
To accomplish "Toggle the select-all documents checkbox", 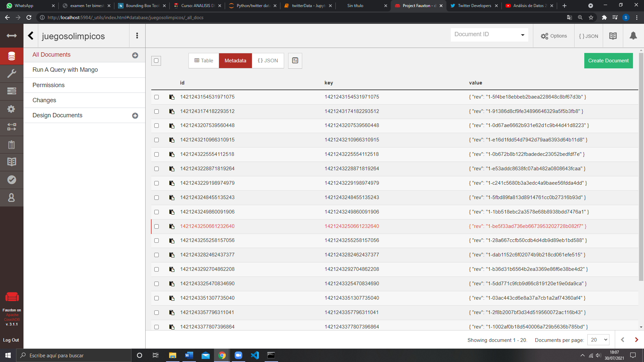I will coord(156,61).
